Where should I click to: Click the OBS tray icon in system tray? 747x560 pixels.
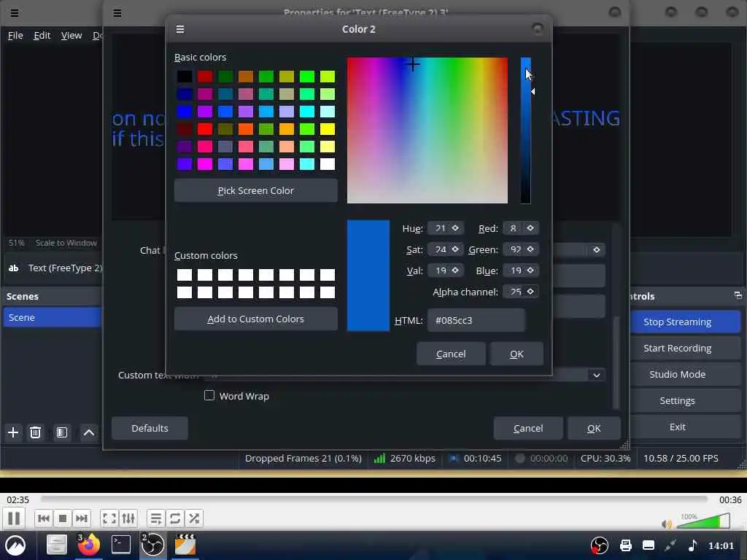tap(600, 545)
